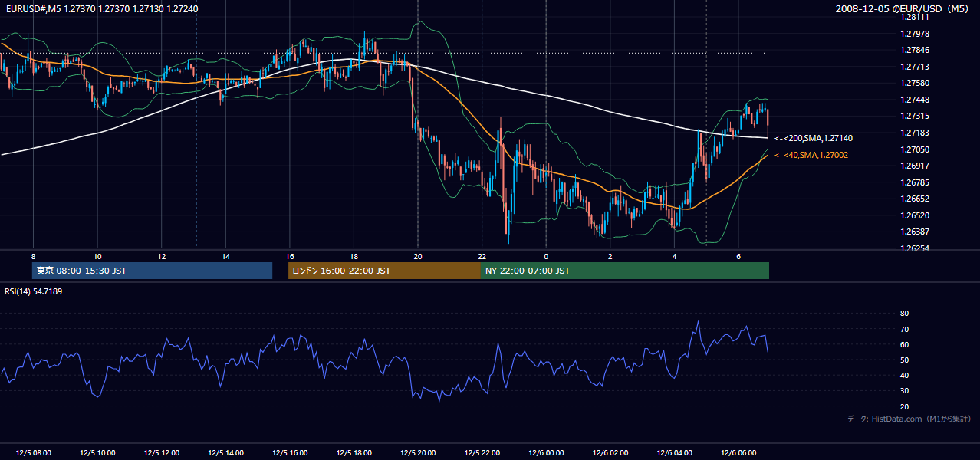Click price axis value 1.27448
This screenshot has width=980, height=460.
pos(915,100)
